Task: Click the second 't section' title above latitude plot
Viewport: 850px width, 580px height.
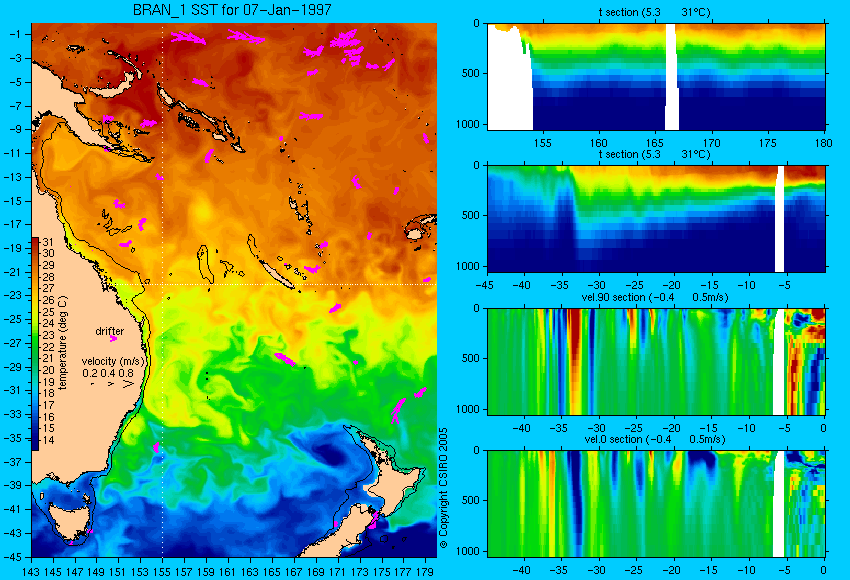Action: (654, 154)
